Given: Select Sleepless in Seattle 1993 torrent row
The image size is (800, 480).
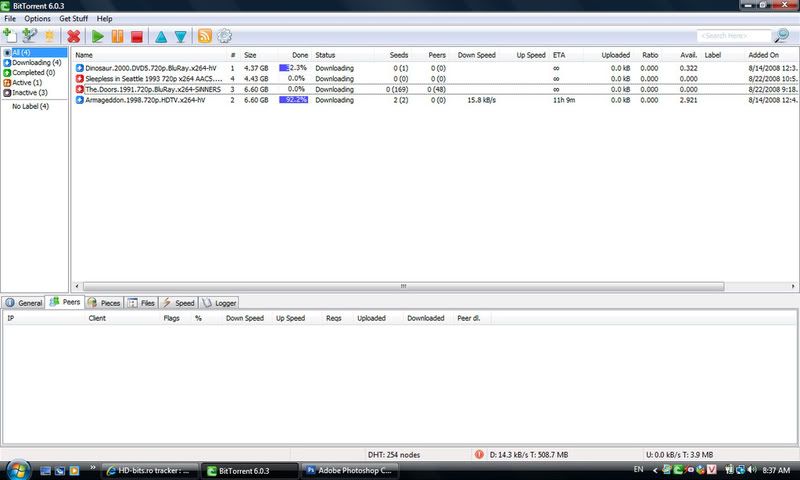Looking at the screenshot, I should 435,79.
